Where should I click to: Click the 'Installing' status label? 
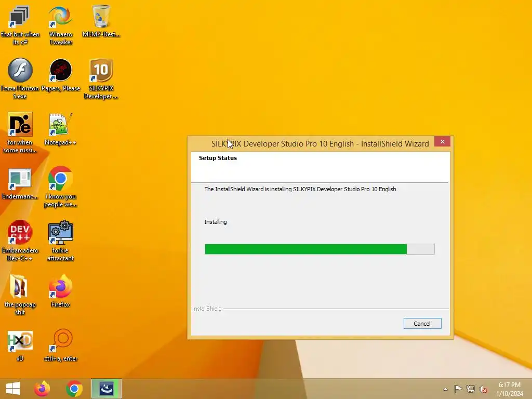click(216, 222)
